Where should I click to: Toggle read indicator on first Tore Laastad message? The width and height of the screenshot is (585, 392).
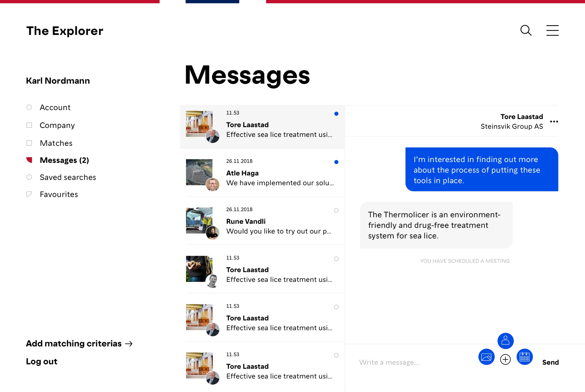coord(336,114)
